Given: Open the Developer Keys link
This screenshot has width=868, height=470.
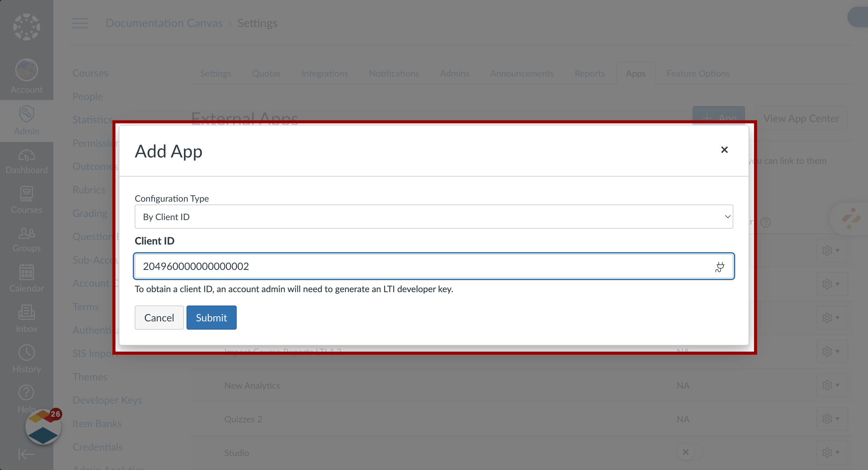Looking at the screenshot, I should pyautogui.click(x=107, y=400).
